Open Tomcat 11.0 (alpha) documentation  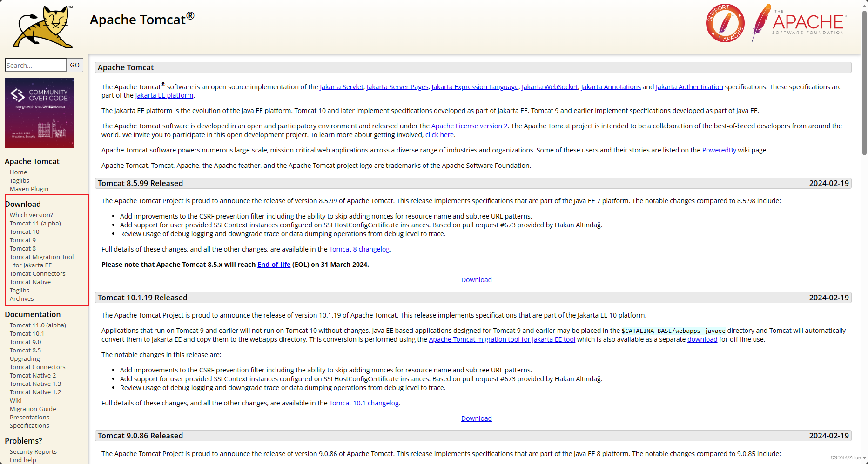click(38, 325)
